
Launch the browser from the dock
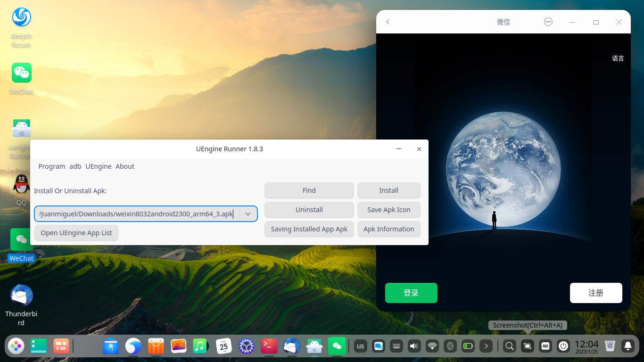(x=133, y=346)
